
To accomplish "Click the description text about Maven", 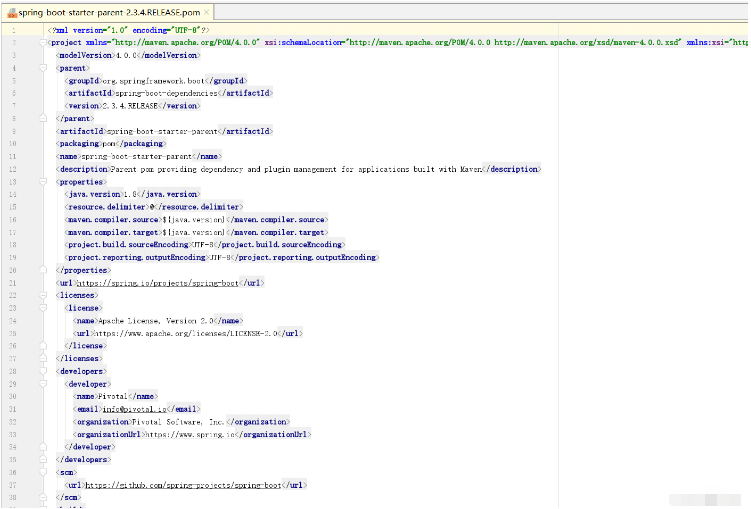I will coord(296,169).
